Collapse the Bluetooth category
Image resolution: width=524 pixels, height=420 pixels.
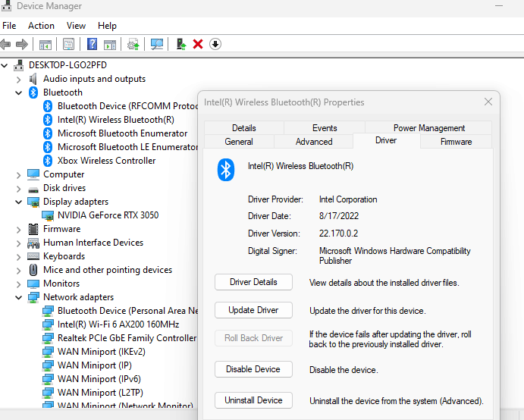18,93
